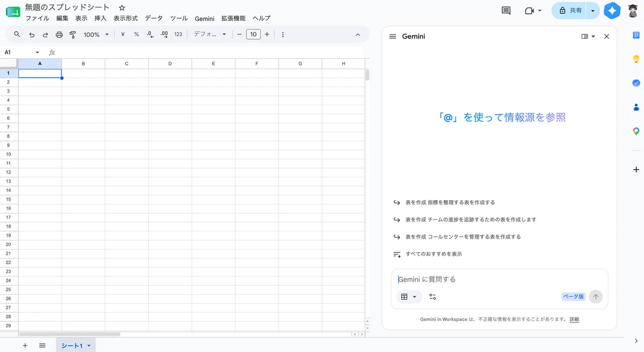The image size is (644, 352).
Task: Open the name box A1 dropdown
Action: [x=38, y=53]
